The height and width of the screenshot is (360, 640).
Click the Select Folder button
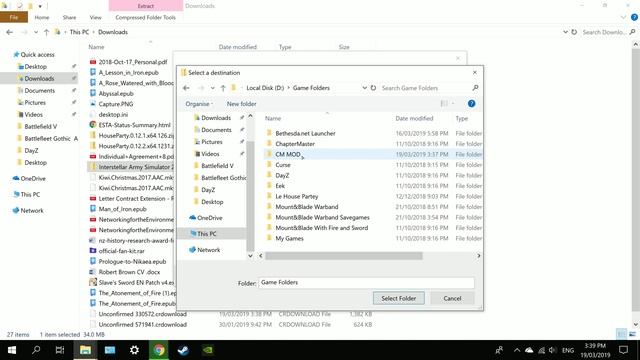pos(398,298)
